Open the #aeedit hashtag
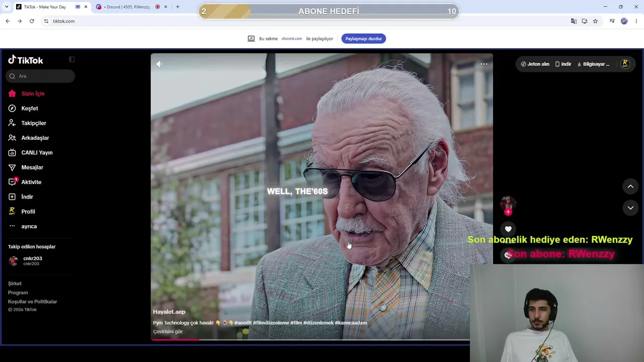Image resolution: width=644 pixels, height=362 pixels. (243, 323)
